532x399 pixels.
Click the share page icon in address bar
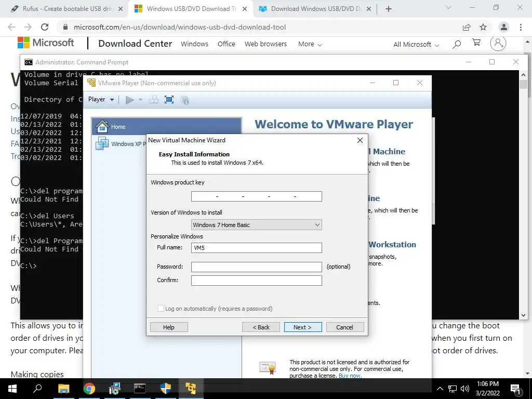(x=467, y=27)
